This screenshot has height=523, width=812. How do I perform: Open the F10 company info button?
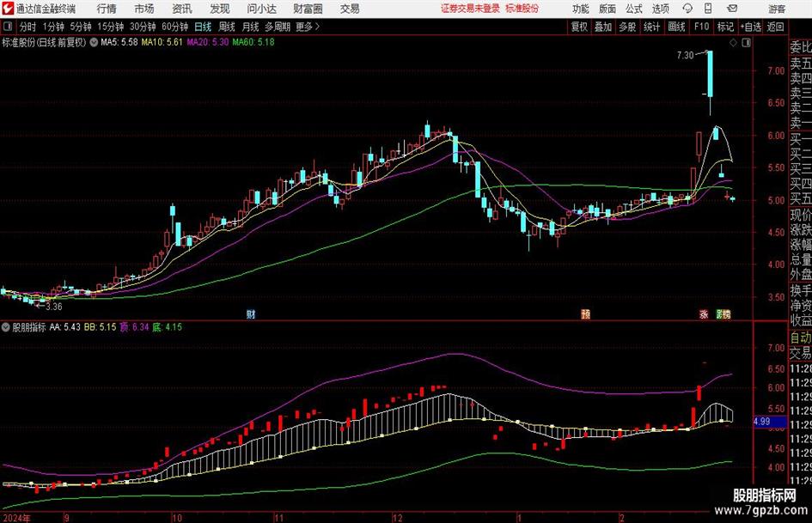point(702,27)
